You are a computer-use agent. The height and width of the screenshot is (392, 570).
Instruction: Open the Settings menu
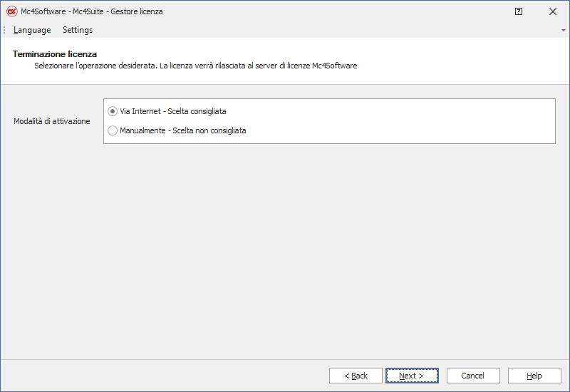(x=78, y=30)
